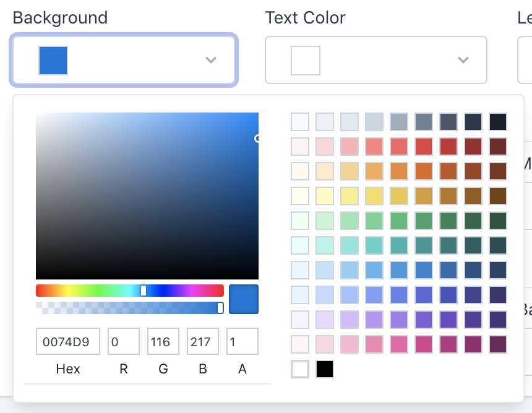Choose the bright red swatch in red row
Image resolution: width=532 pixels, height=413 pixels.
pos(424,147)
